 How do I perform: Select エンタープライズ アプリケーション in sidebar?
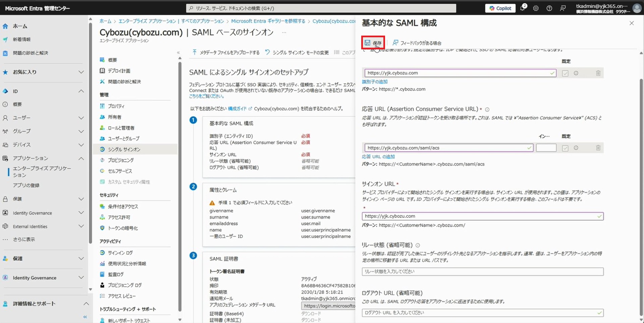click(42, 172)
